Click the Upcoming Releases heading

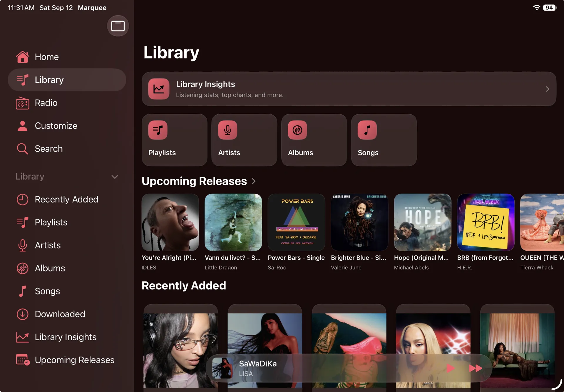pyautogui.click(x=194, y=181)
